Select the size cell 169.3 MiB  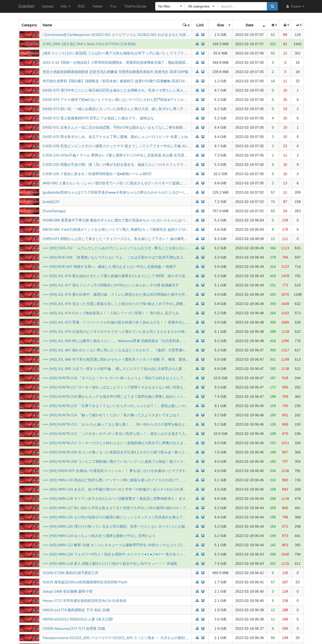click(x=220, y=44)
